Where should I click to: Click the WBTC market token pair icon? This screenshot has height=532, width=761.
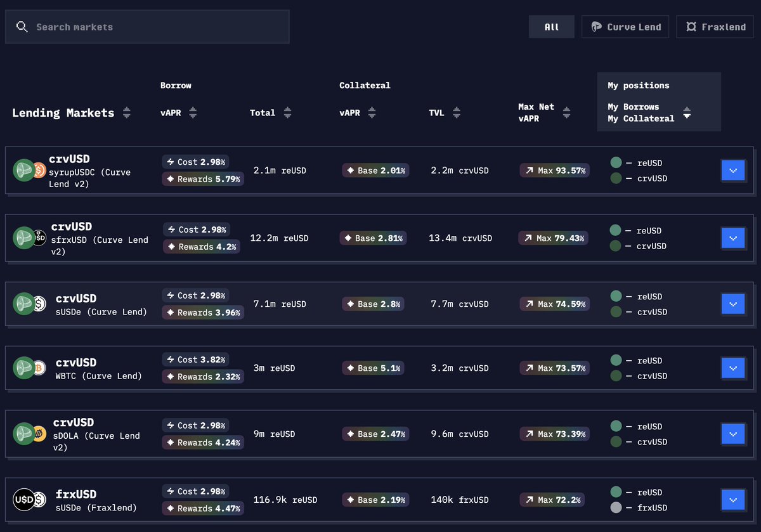pos(29,368)
